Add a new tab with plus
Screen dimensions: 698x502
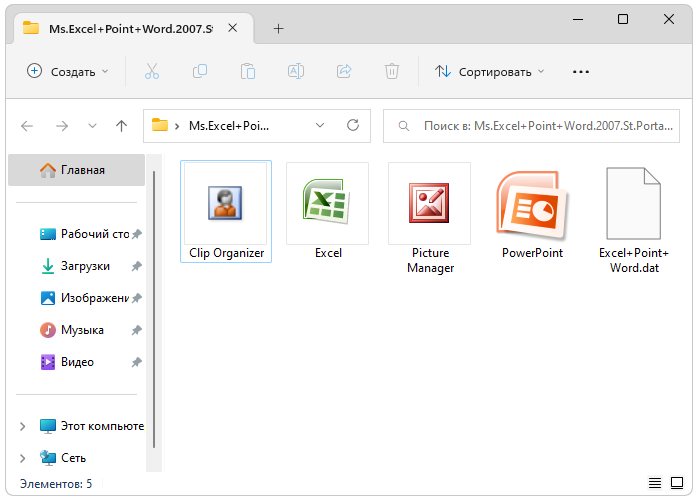[x=279, y=29]
